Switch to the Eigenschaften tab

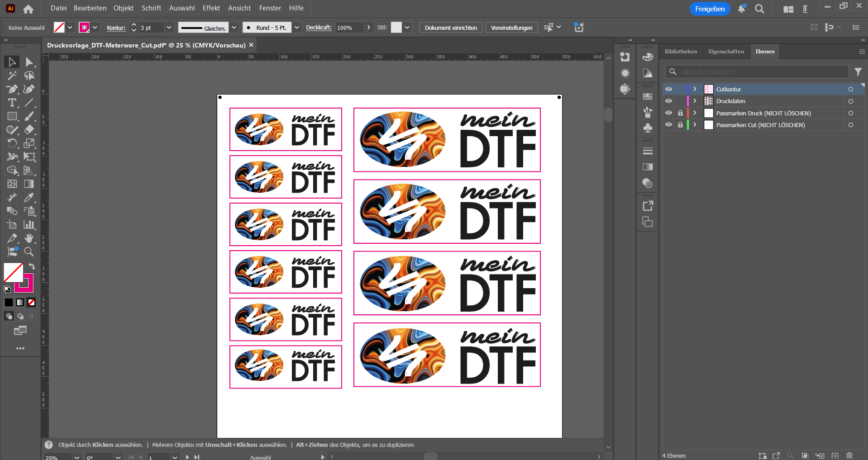coord(726,52)
